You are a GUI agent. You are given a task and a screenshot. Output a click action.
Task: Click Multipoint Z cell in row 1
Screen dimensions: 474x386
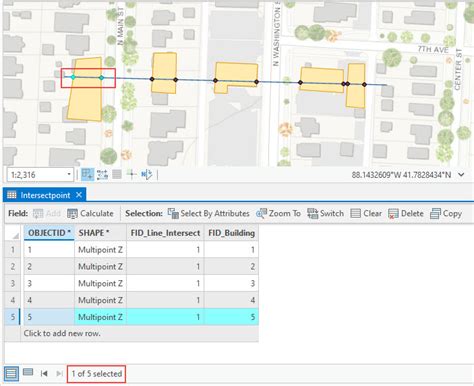click(x=100, y=249)
